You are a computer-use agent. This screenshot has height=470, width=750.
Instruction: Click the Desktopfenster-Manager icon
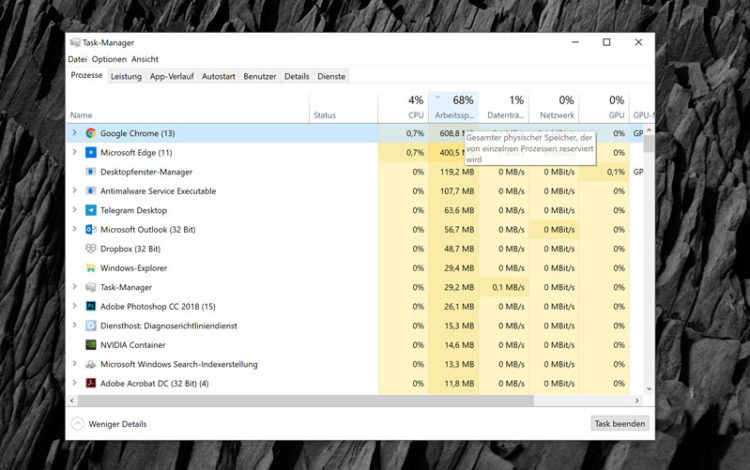point(90,172)
